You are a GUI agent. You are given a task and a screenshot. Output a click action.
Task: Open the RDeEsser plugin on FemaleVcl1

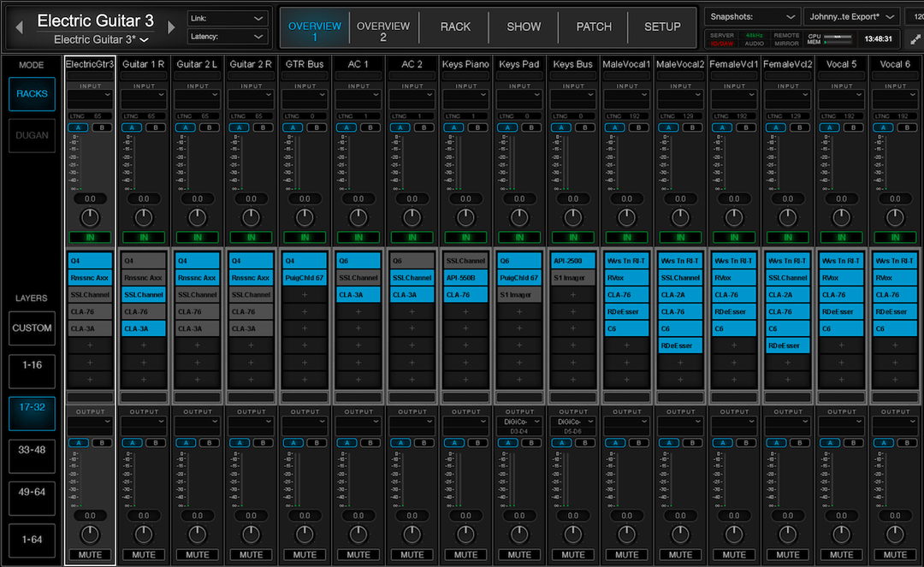tap(734, 310)
